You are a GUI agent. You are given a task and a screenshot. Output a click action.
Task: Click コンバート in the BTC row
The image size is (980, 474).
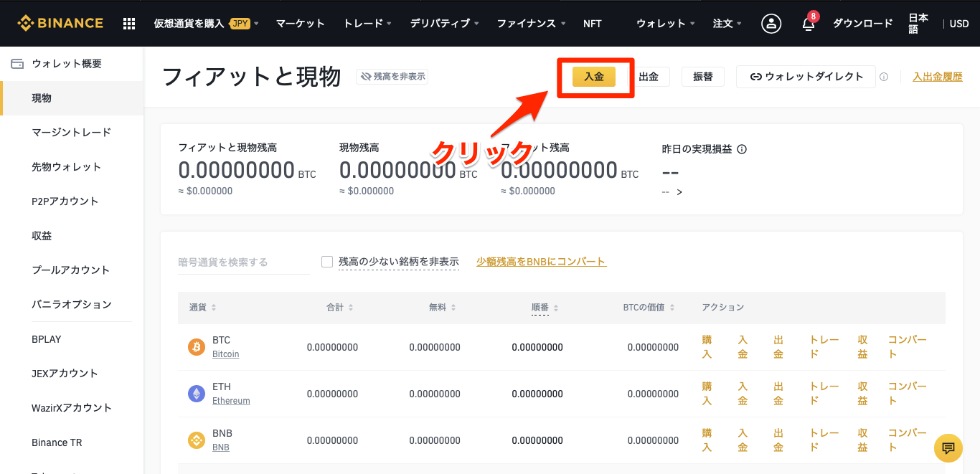pos(908,347)
